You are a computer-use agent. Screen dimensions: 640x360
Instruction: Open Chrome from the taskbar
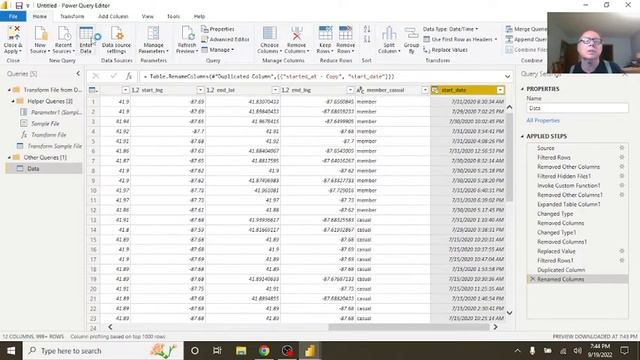point(264,351)
